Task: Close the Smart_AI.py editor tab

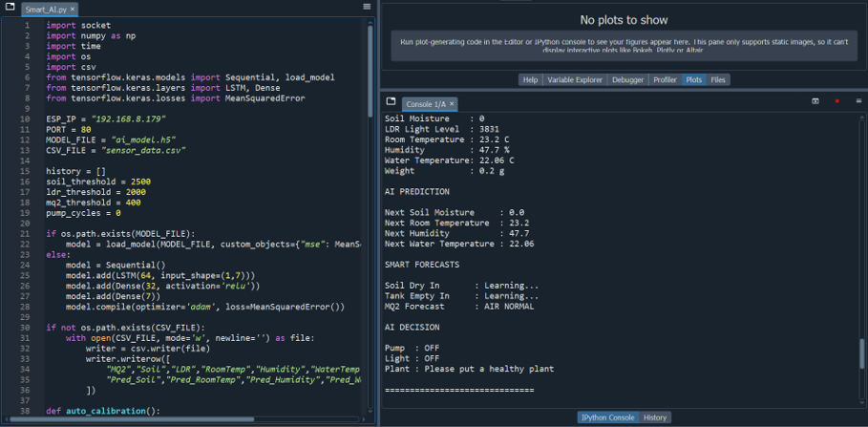Action: point(73,10)
